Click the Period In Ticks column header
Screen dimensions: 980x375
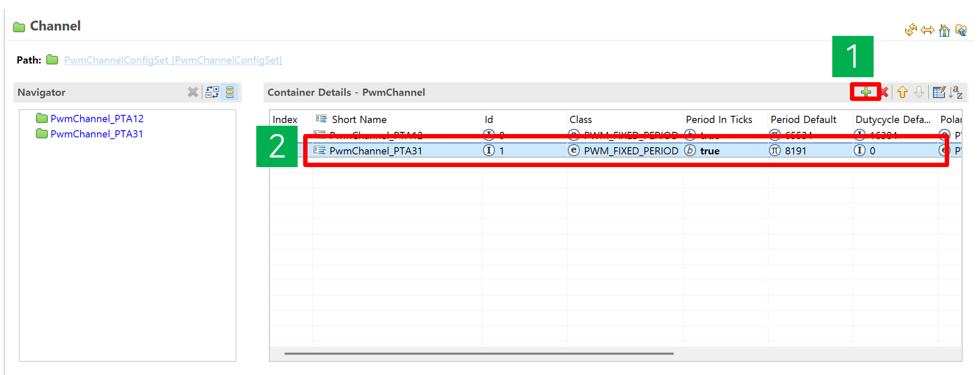(x=719, y=120)
